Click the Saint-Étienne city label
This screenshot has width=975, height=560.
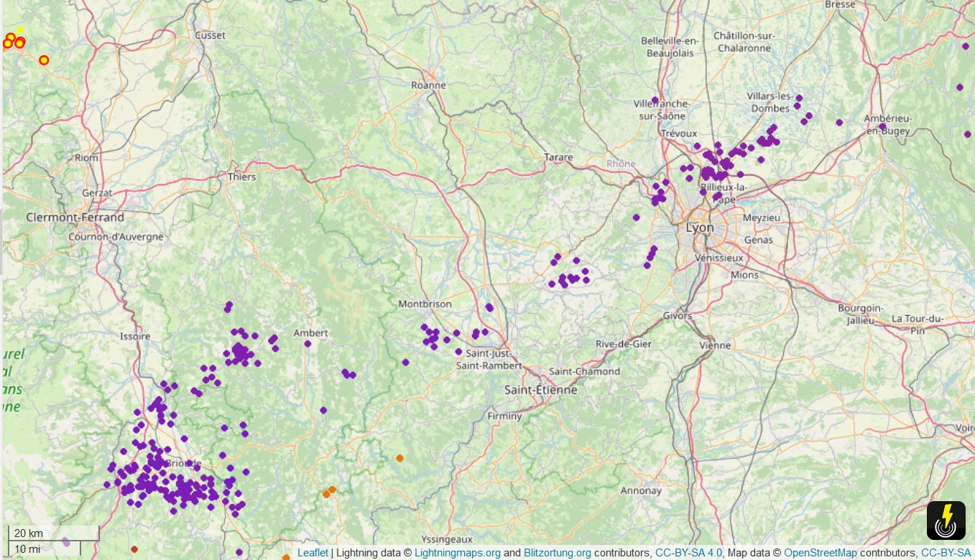pyautogui.click(x=540, y=390)
